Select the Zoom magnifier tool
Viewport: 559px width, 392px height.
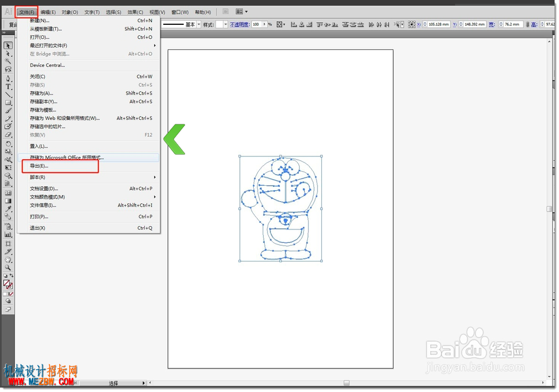pyautogui.click(x=8, y=268)
